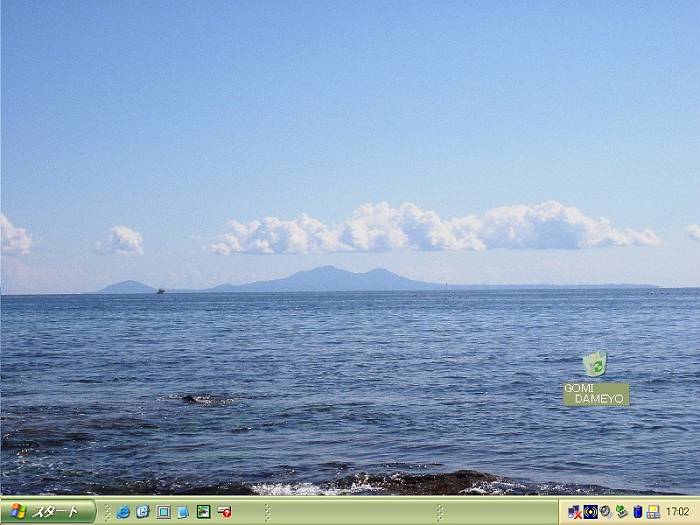Open the blue swirl mail icon in Quick Launch
The image size is (700, 525).
pyautogui.click(x=143, y=512)
